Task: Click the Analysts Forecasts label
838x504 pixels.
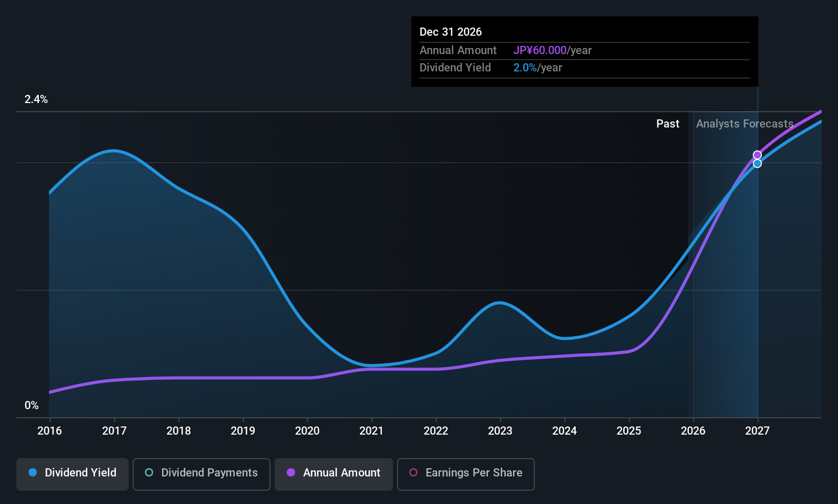Action: click(x=745, y=123)
